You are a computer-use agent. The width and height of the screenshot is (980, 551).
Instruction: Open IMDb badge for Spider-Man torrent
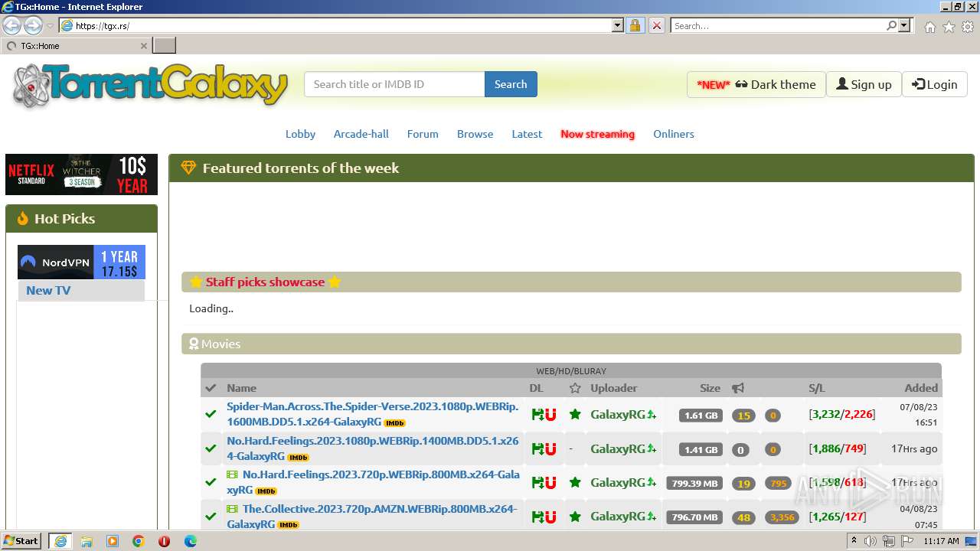(395, 423)
